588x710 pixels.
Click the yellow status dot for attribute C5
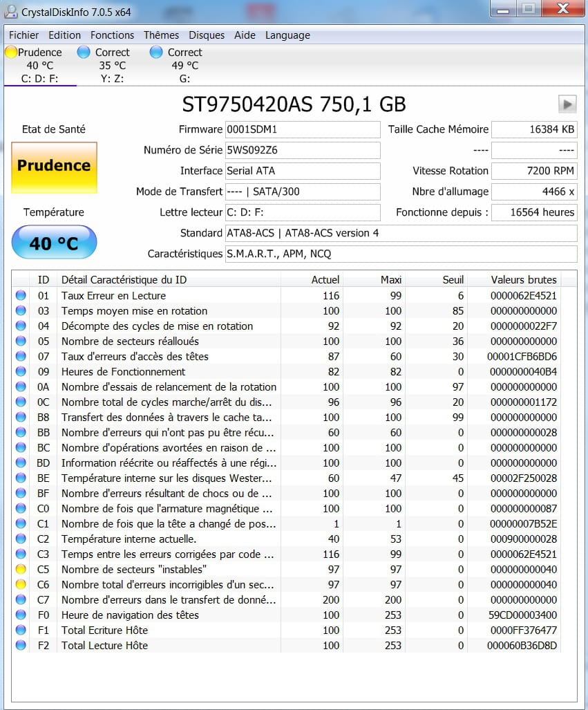(21, 569)
